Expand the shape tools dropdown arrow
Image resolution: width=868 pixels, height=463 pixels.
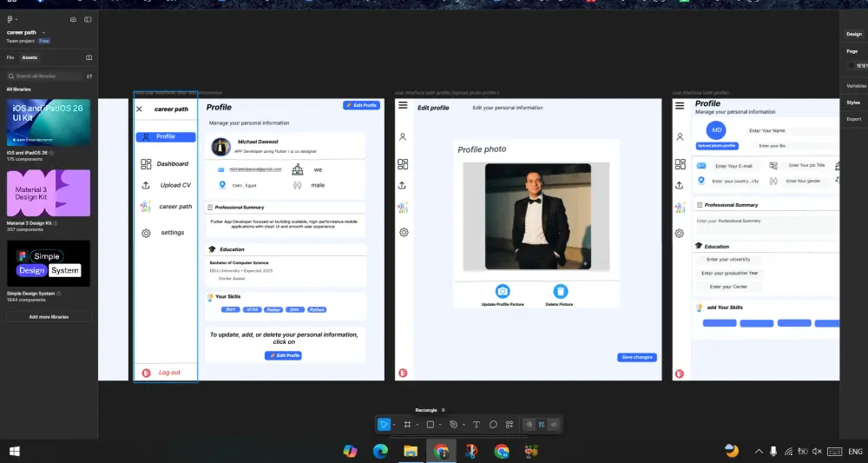[440, 425]
